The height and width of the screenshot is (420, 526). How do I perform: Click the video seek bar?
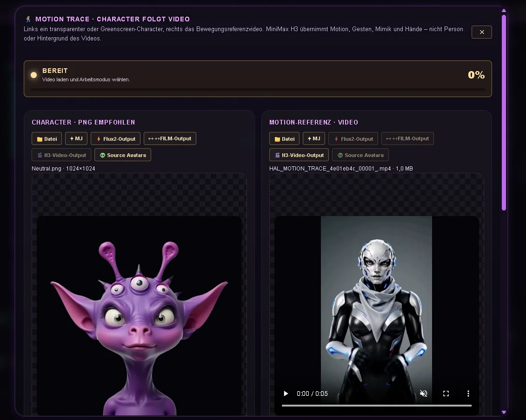pyautogui.click(x=377, y=406)
